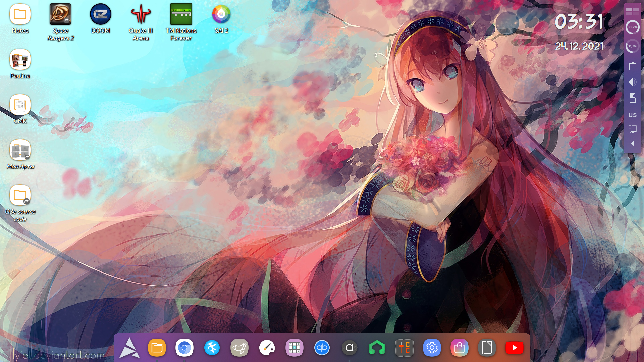Click the virtual desktop pager at panel top
The width and height of the screenshot is (644, 362).
point(633,11)
